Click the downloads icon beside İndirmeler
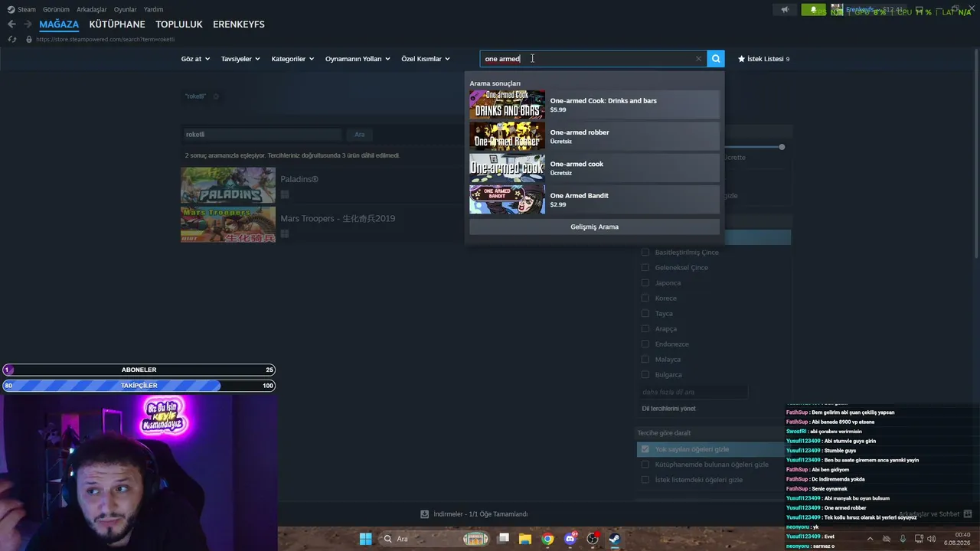 (x=424, y=514)
